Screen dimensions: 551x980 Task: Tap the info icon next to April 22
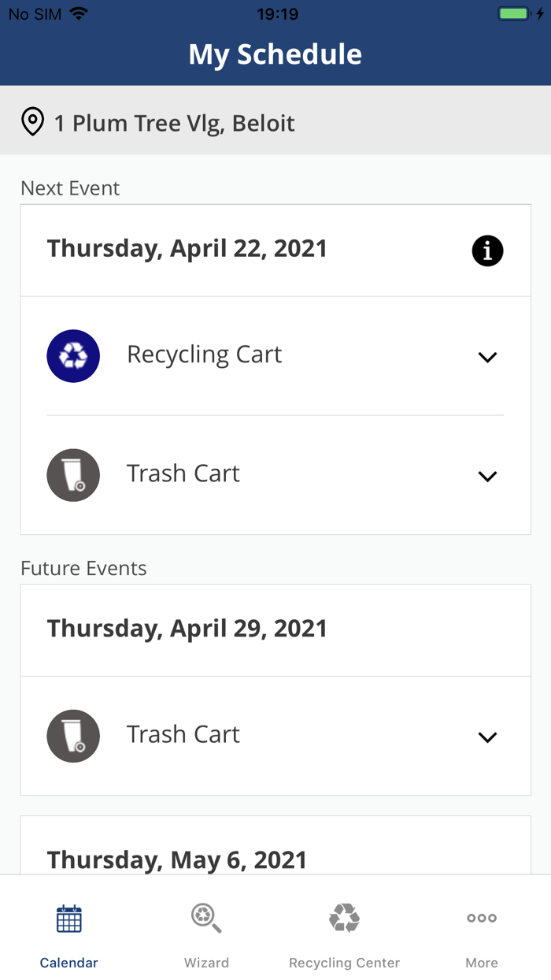487,251
